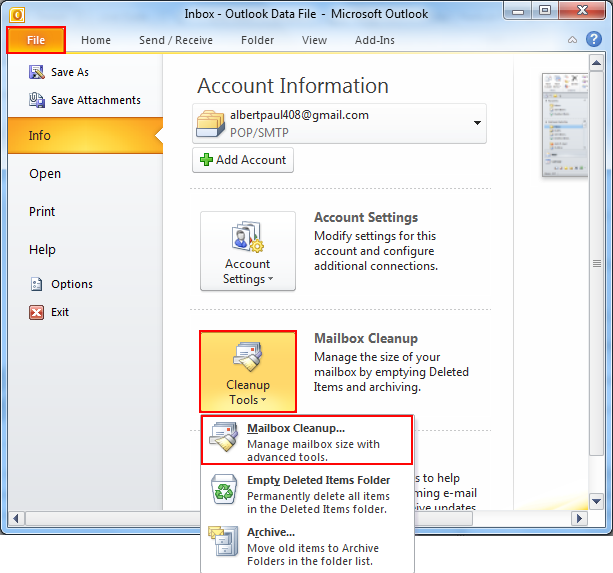The height and width of the screenshot is (573, 613).
Task: Click the vertical scrollbar thumb
Action: [597, 263]
